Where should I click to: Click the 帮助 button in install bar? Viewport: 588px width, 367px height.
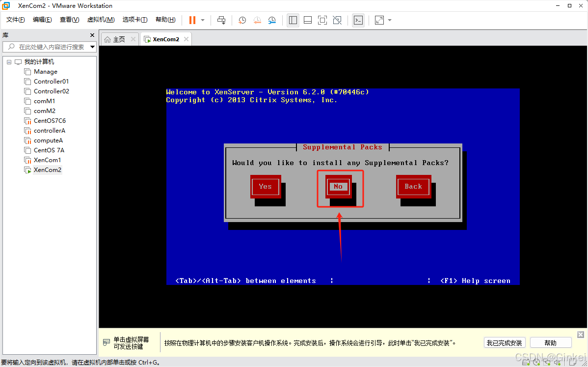pyautogui.click(x=551, y=343)
